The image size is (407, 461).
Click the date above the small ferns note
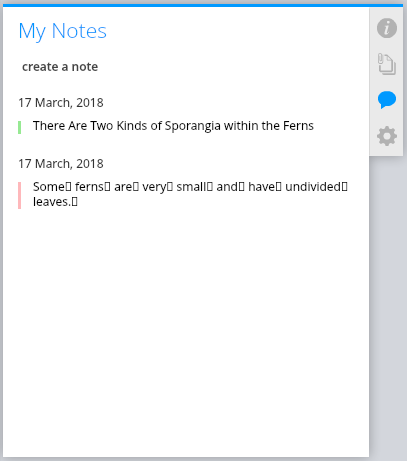pos(61,164)
